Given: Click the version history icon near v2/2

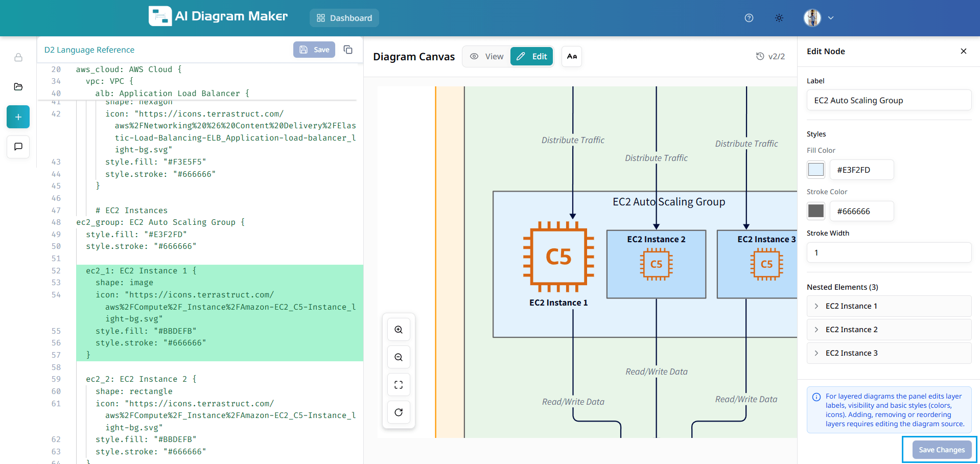Looking at the screenshot, I should (760, 56).
